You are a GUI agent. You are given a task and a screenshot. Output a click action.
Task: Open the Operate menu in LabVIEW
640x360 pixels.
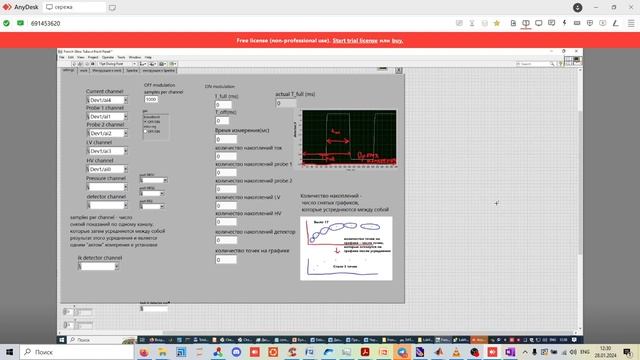[108, 58]
